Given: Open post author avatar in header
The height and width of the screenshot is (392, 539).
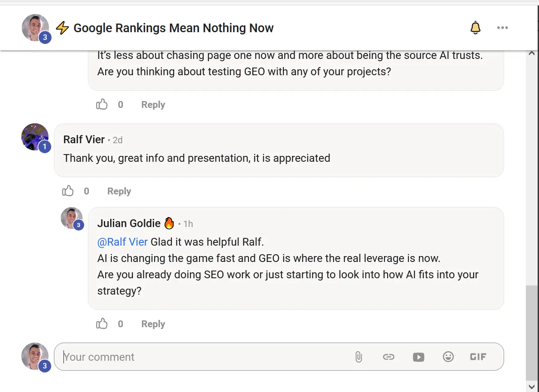Looking at the screenshot, I should (x=35, y=28).
